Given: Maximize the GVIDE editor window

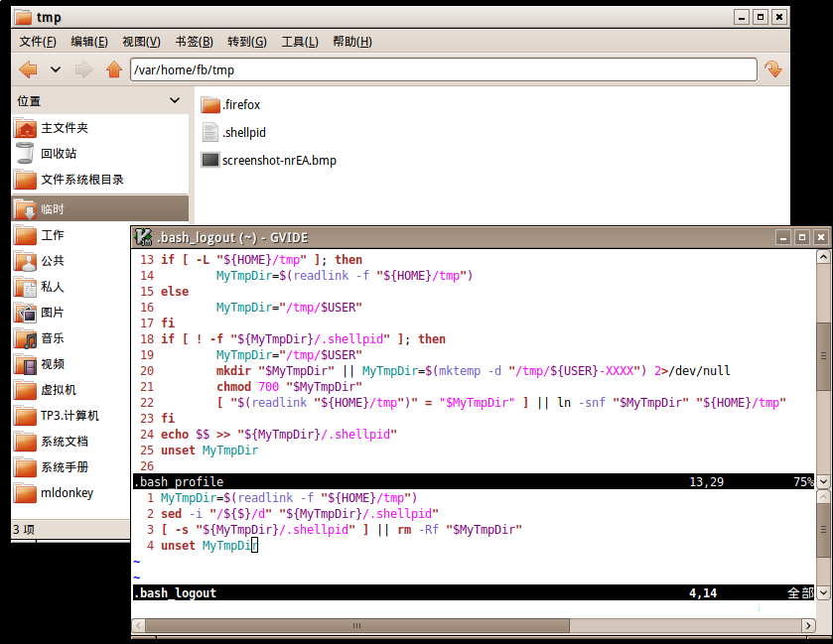Looking at the screenshot, I should pyautogui.click(x=802, y=237).
